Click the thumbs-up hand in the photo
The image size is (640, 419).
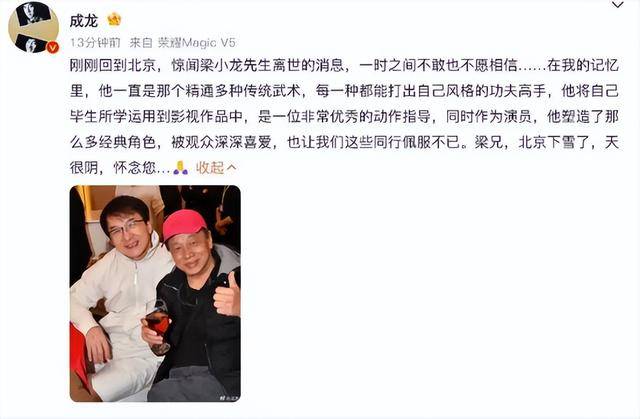tap(227, 296)
